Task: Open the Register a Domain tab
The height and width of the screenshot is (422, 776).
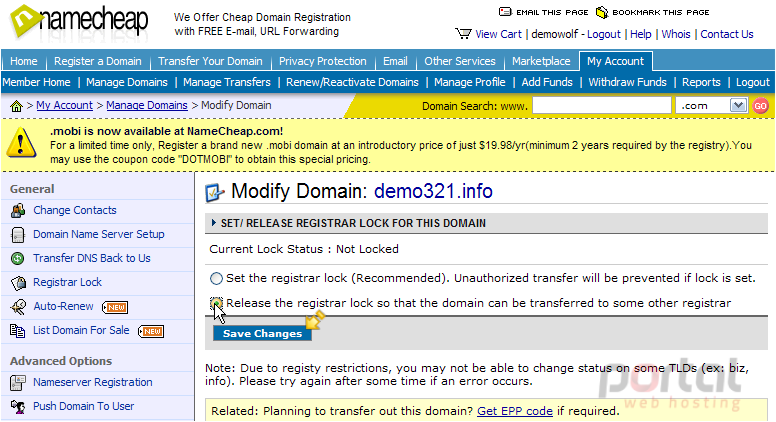Action: pyautogui.click(x=97, y=61)
